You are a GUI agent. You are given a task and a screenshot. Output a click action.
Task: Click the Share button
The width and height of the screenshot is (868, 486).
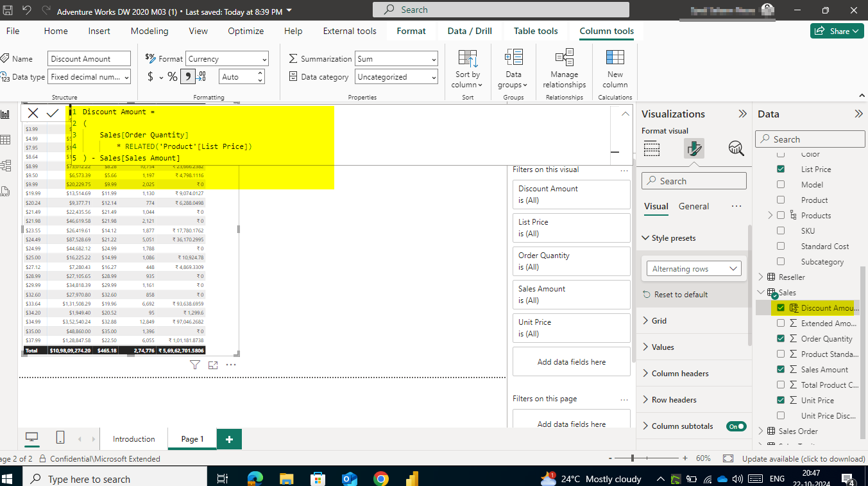[837, 31]
